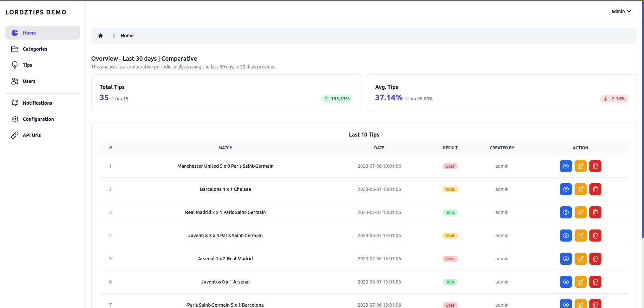The image size is (644, 308).
Task: View the Manchester United 5 x 0 tip
Action: tap(566, 166)
